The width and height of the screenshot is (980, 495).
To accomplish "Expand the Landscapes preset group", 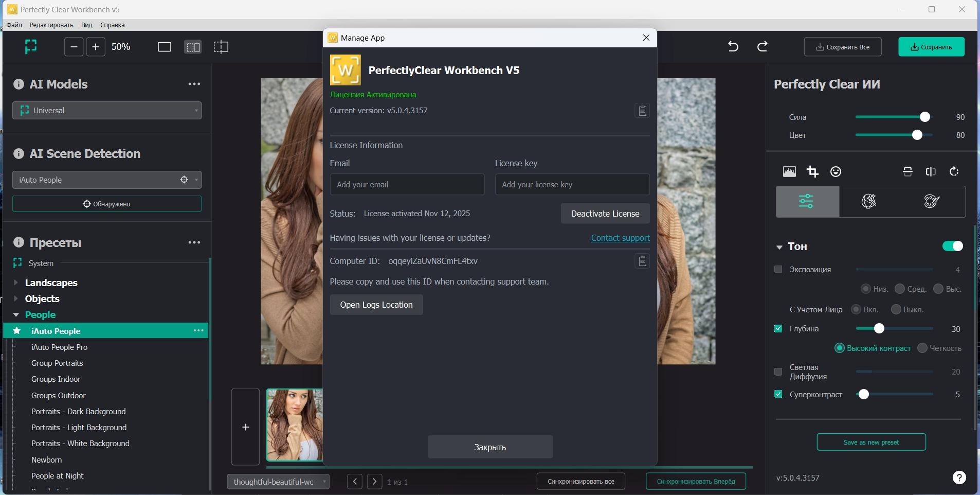I will point(16,282).
